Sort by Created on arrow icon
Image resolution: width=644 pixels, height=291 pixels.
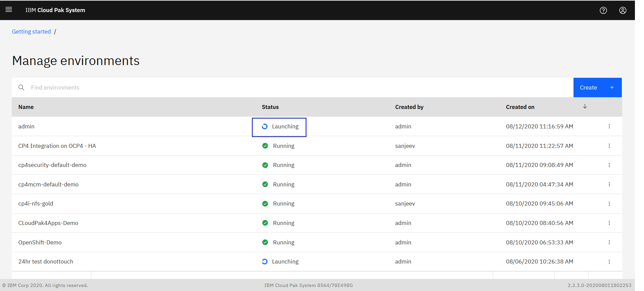tap(585, 107)
